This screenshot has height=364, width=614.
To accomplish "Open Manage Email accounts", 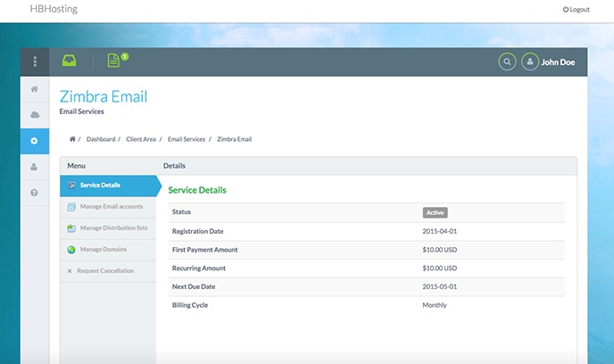I will coord(112,207).
